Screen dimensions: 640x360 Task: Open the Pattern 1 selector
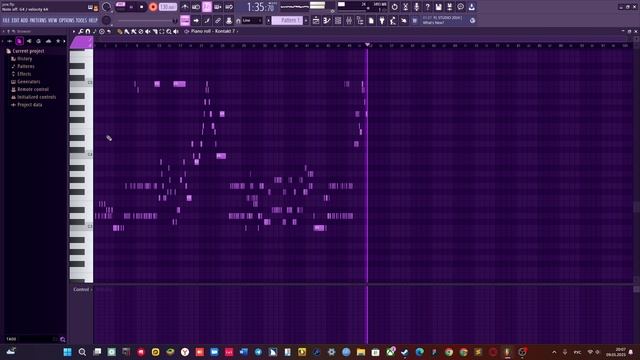point(287,20)
